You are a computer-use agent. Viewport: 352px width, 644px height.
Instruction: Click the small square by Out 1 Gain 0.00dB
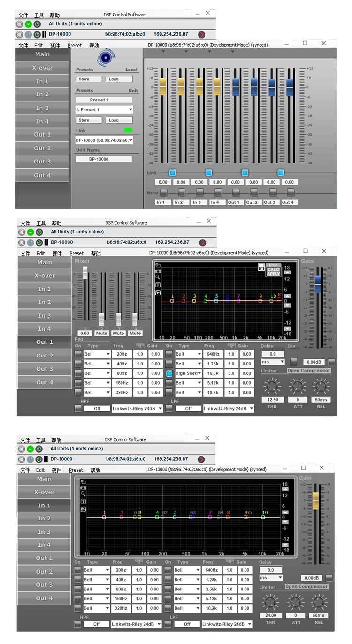tap(331, 362)
